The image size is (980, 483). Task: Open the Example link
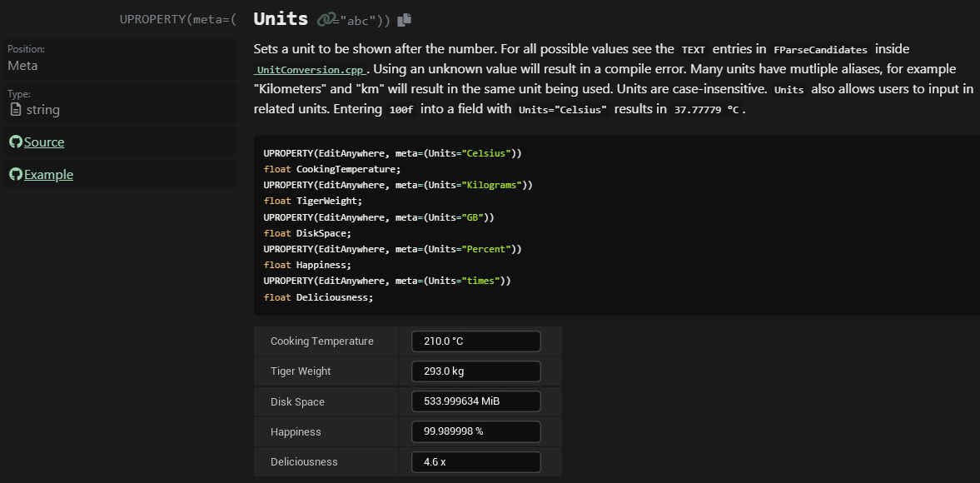(49, 175)
